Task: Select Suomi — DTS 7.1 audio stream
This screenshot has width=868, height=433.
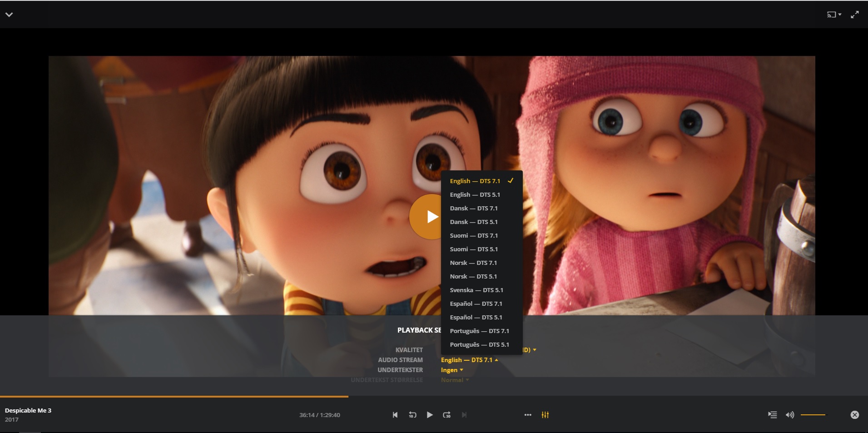Action: click(481, 235)
